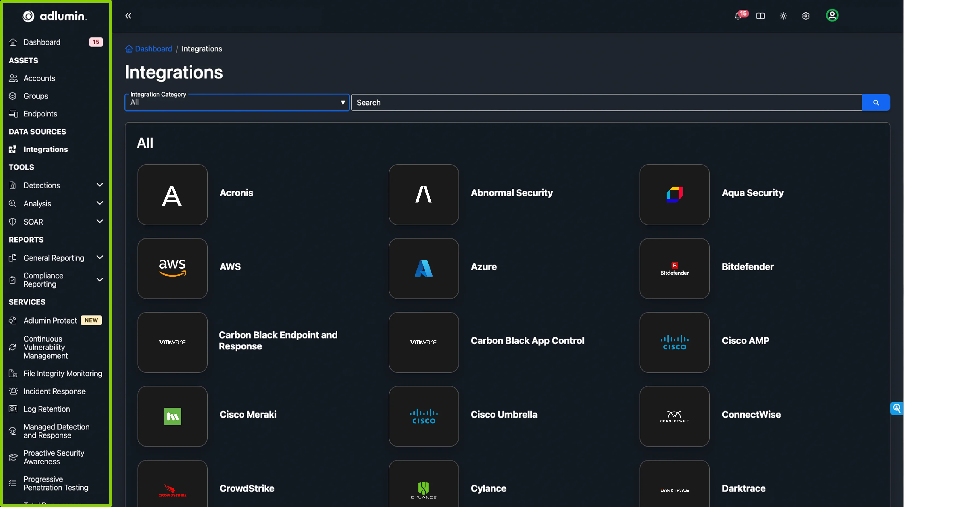Click the Darktrace name label

click(743, 488)
